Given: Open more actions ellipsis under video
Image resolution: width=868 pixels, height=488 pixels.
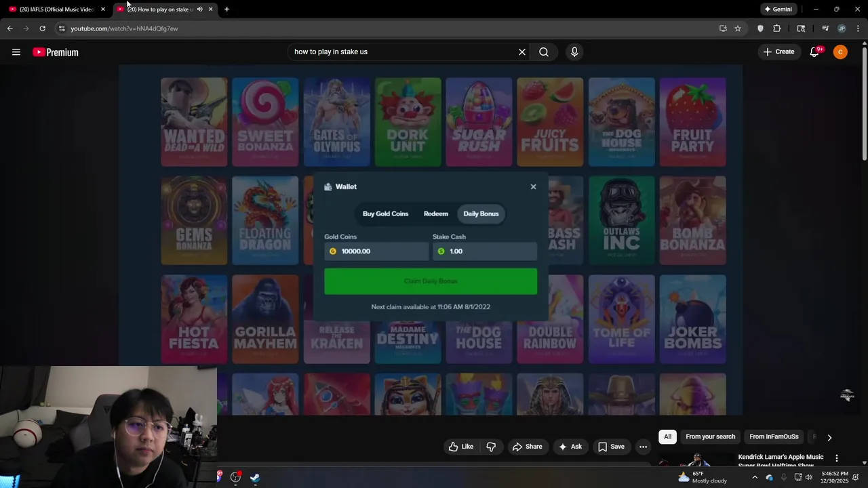Looking at the screenshot, I should [643, 447].
